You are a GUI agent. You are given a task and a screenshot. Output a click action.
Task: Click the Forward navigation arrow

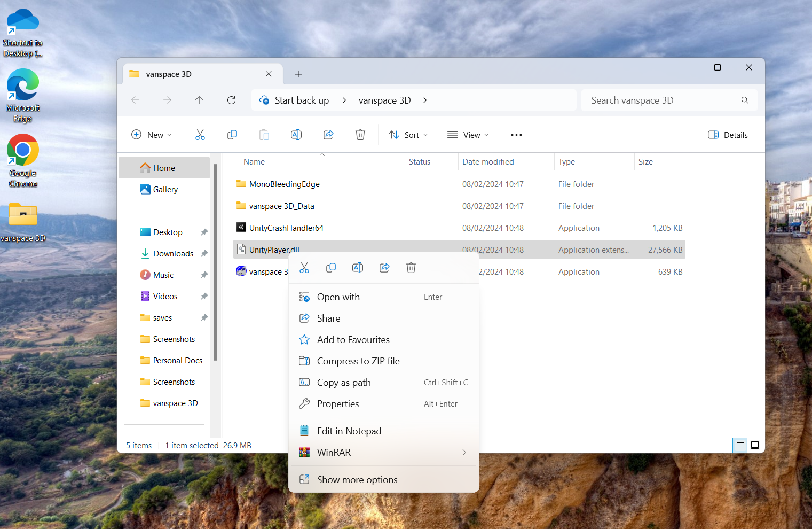click(x=167, y=100)
